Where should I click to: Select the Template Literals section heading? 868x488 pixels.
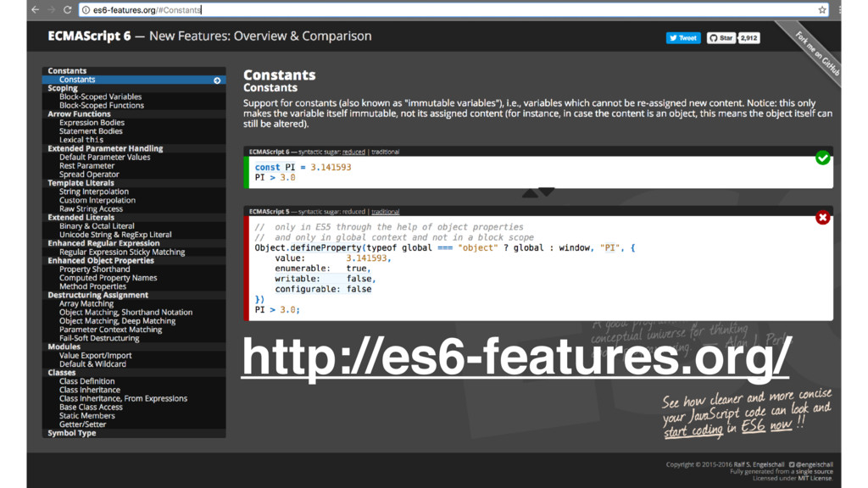(x=81, y=183)
